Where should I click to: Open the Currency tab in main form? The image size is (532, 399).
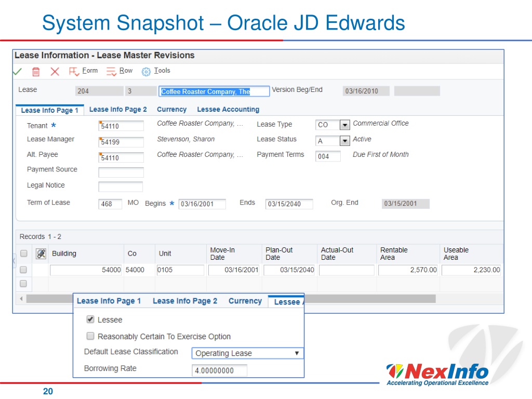pyautogui.click(x=171, y=109)
